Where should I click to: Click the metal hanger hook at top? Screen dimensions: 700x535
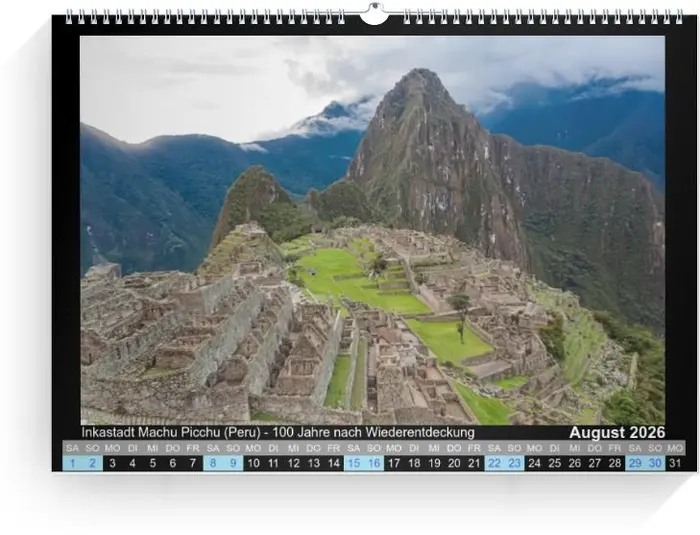point(374,13)
